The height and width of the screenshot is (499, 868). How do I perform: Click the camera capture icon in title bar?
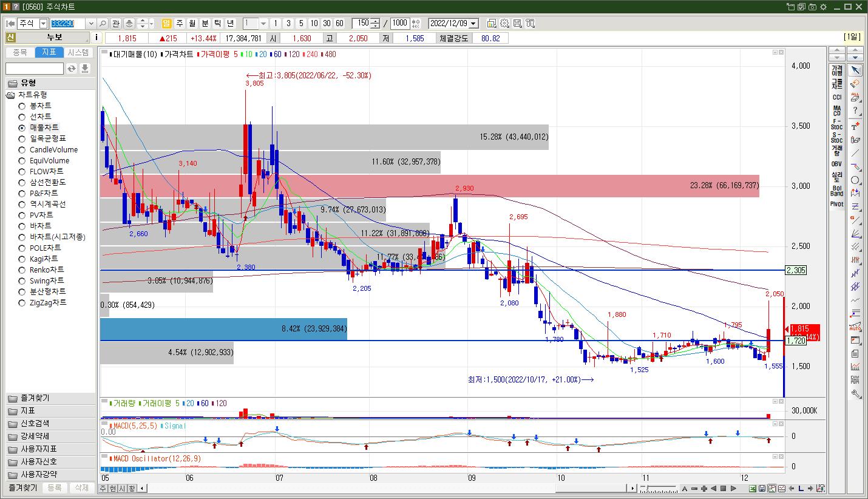812,7
